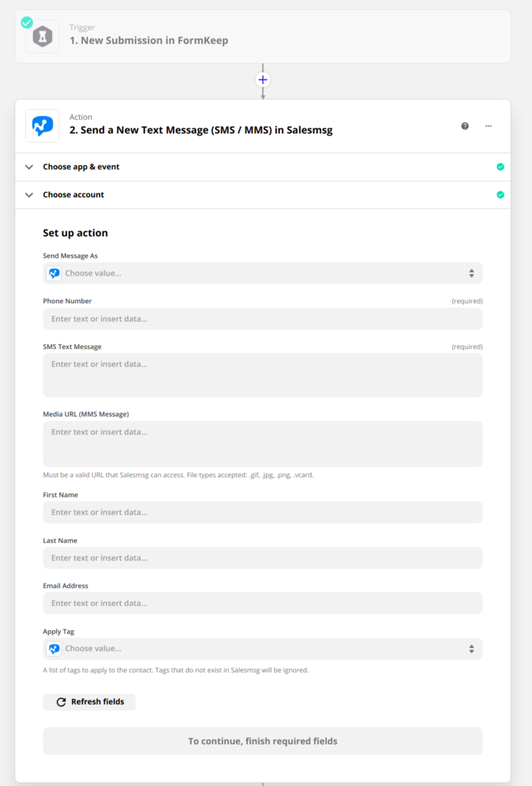Click the FormKeep trigger app icon
532x786 pixels.
click(x=42, y=36)
